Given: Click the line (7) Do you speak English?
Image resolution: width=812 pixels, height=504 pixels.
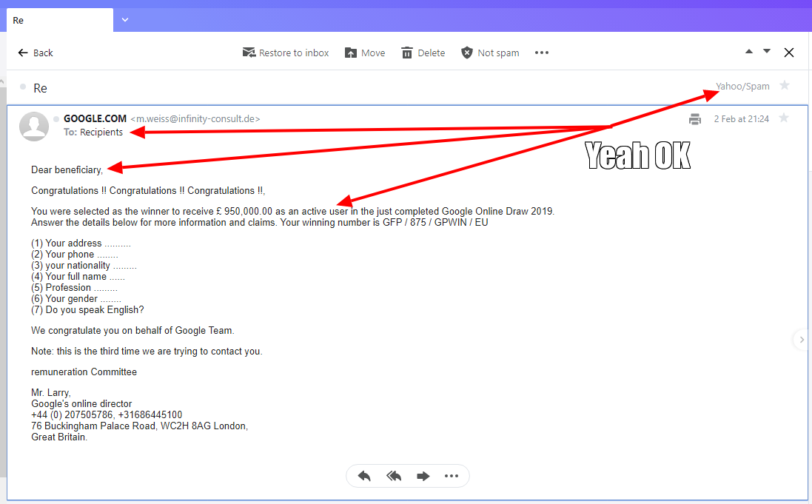Looking at the screenshot, I should (87, 310).
